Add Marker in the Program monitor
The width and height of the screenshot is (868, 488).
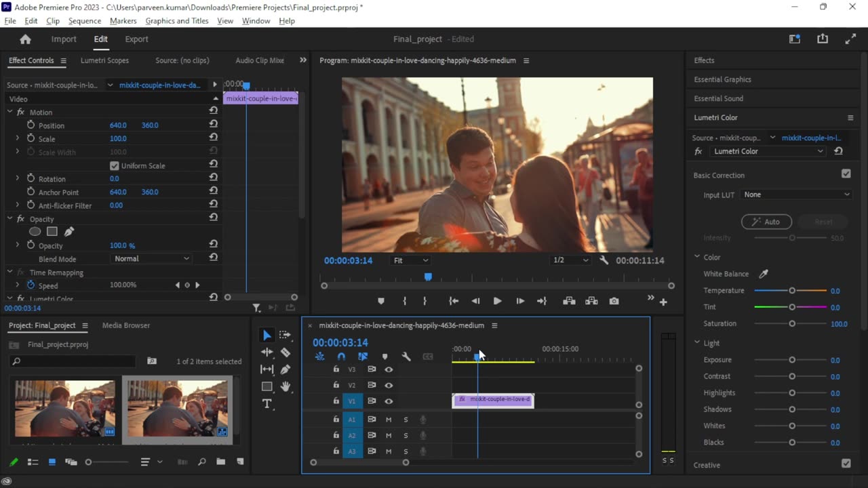click(381, 301)
